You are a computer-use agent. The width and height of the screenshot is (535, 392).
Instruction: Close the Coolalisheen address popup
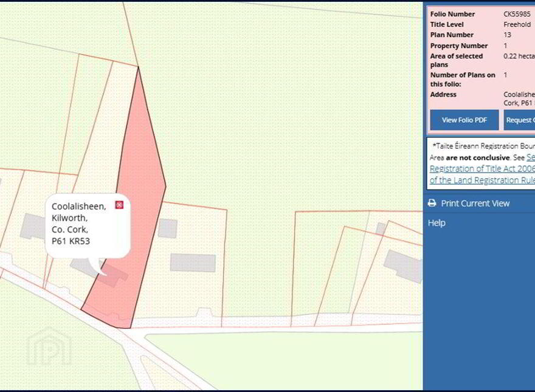119,205
